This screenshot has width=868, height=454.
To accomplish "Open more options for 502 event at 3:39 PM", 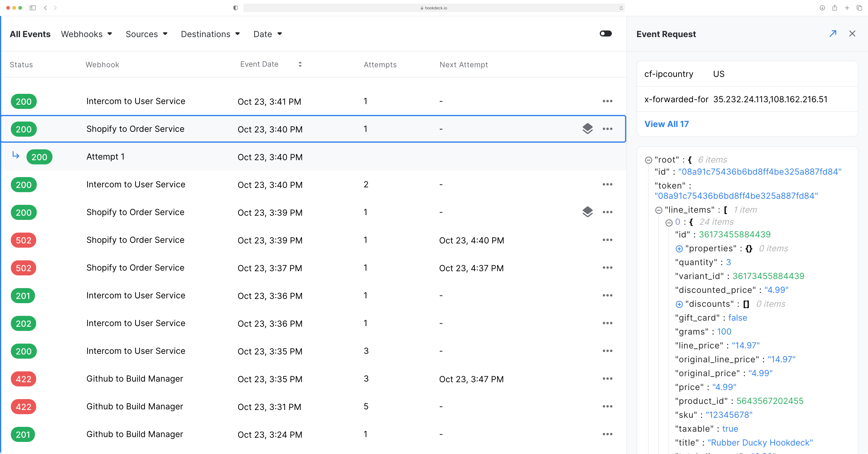I will [x=607, y=240].
